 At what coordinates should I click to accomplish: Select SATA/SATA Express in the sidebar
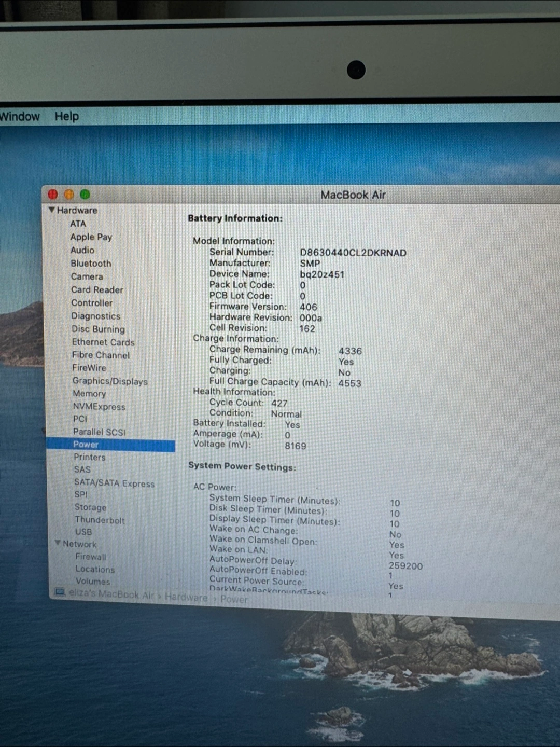click(114, 483)
